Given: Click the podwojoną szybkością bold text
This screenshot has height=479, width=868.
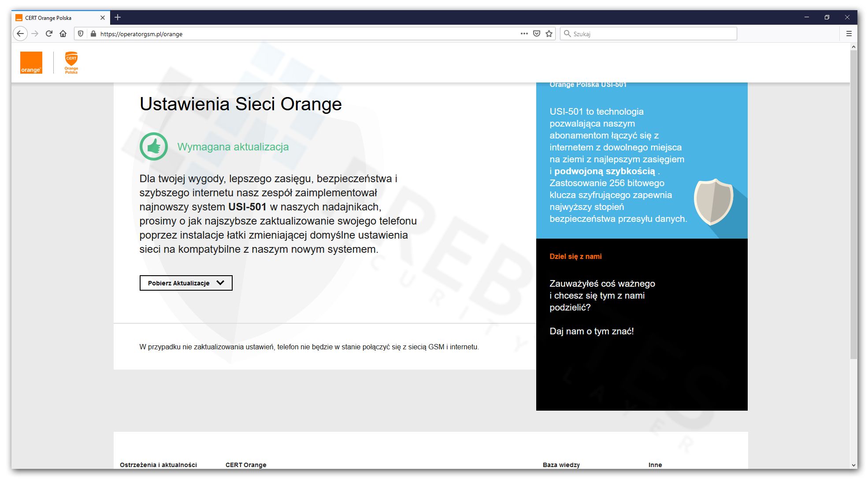Looking at the screenshot, I should (x=605, y=171).
